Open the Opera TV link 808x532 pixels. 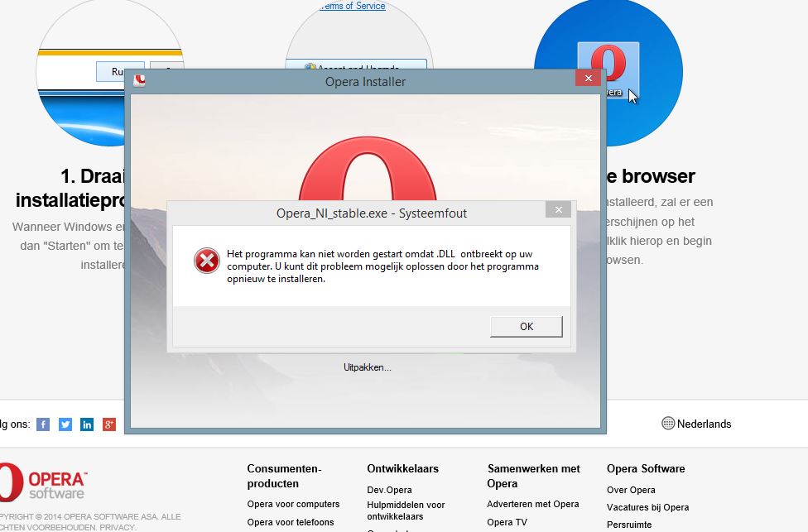tap(507, 522)
